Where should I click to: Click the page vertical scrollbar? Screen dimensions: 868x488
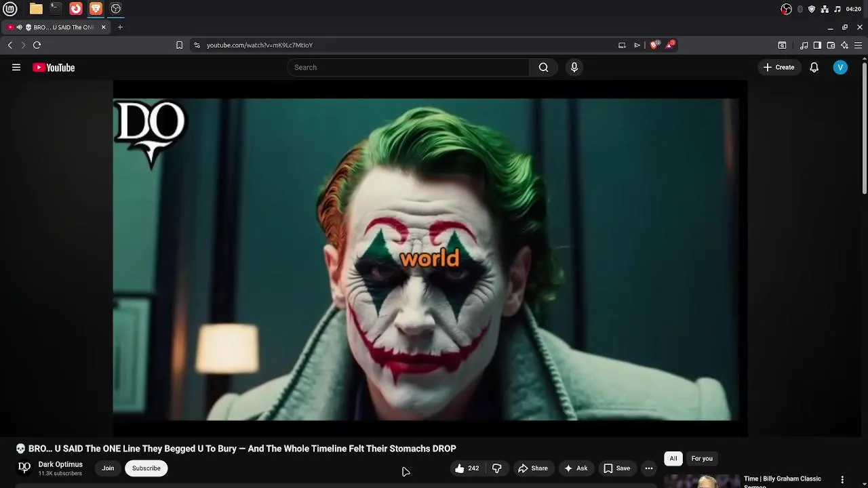(x=865, y=129)
